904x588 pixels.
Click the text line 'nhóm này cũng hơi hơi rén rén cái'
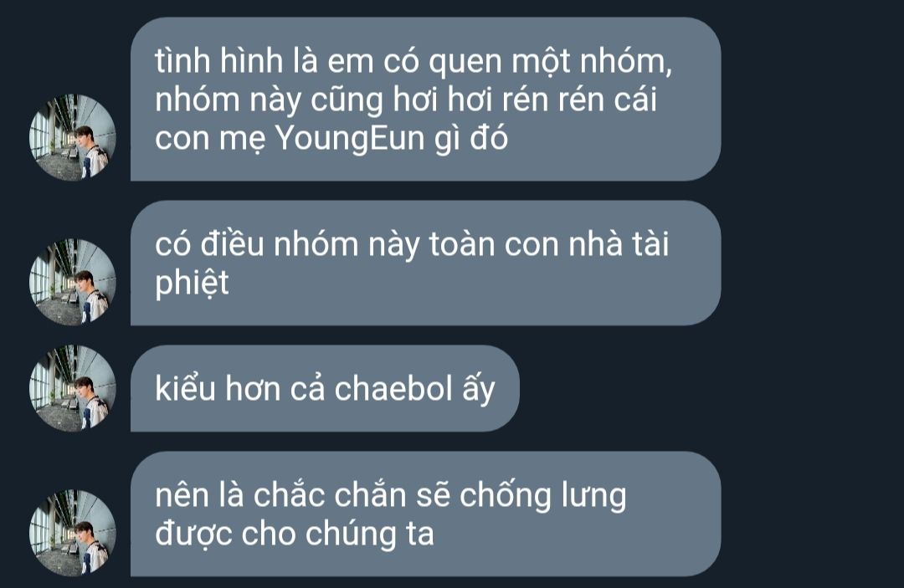[x=406, y=100]
